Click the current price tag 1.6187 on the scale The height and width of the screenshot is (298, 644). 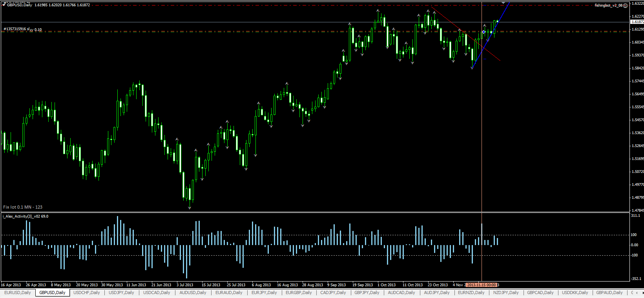pyautogui.click(x=637, y=22)
